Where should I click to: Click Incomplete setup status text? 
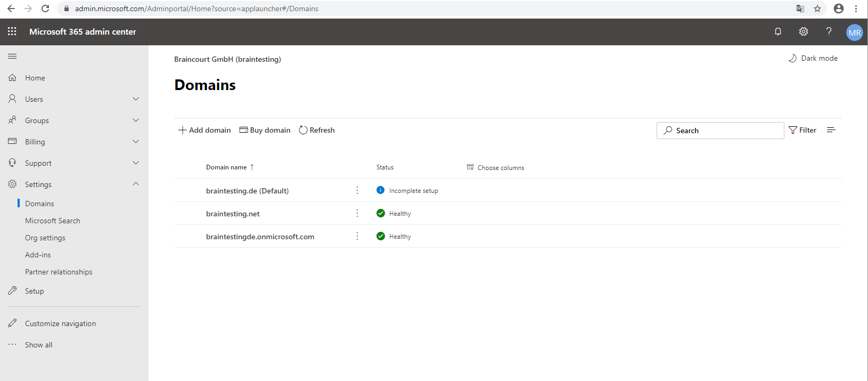(x=414, y=191)
